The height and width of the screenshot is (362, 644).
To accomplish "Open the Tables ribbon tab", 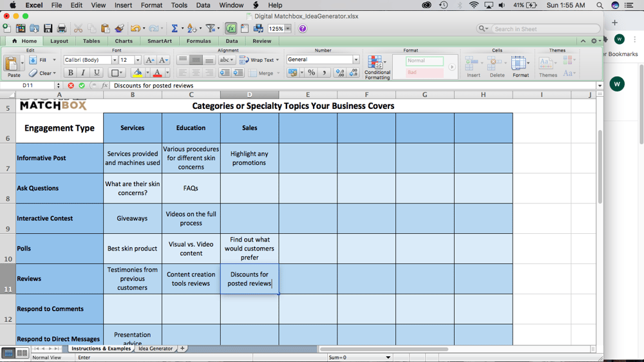I will point(91,41).
